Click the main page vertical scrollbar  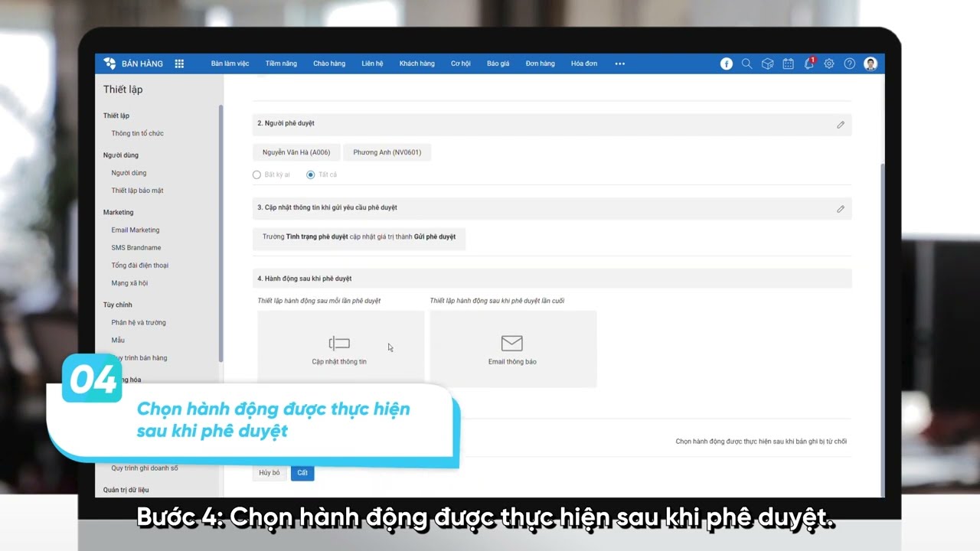[882, 329]
